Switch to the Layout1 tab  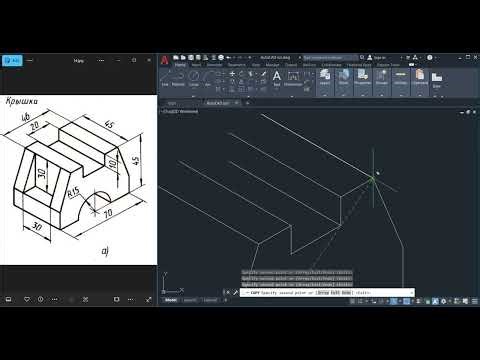click(x=190, y=300)
